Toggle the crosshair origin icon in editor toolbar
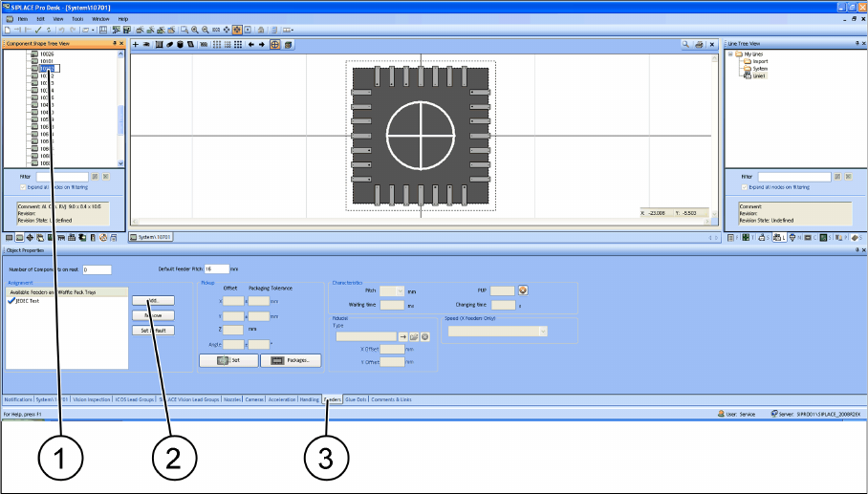This screenshot has width=868, height=494. pyautogui.click(x=275, y=45)
